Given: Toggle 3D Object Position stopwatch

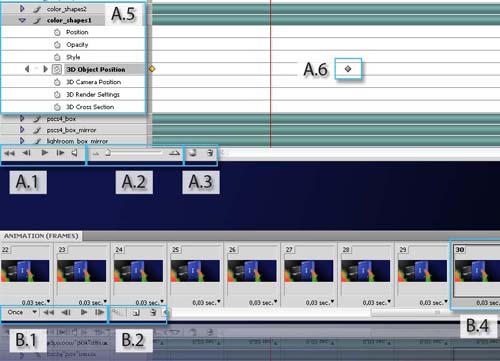Looking at the screenshot, I should pyautogui.click(x=57, y=69).
